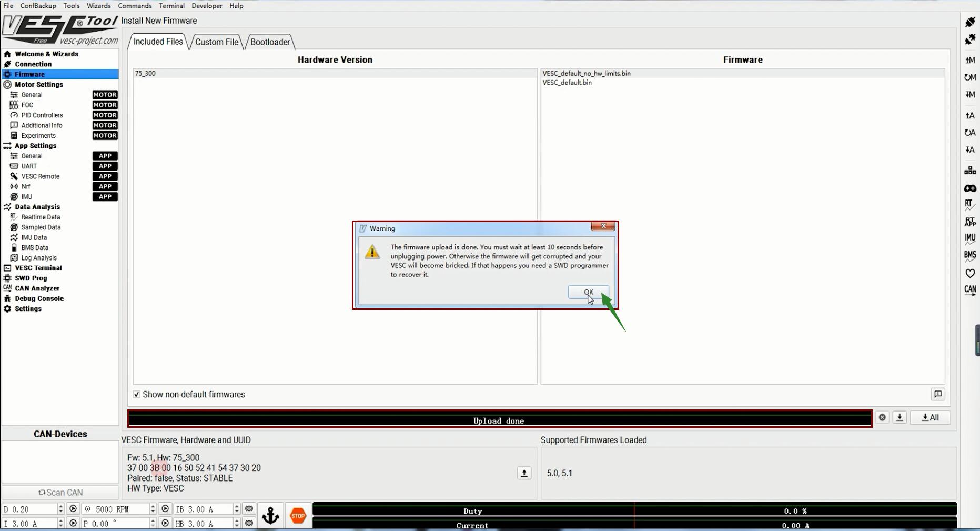Click the BMS realtime data icon
This screenshot has height=531, width=980.
click(x=970, y=256)
